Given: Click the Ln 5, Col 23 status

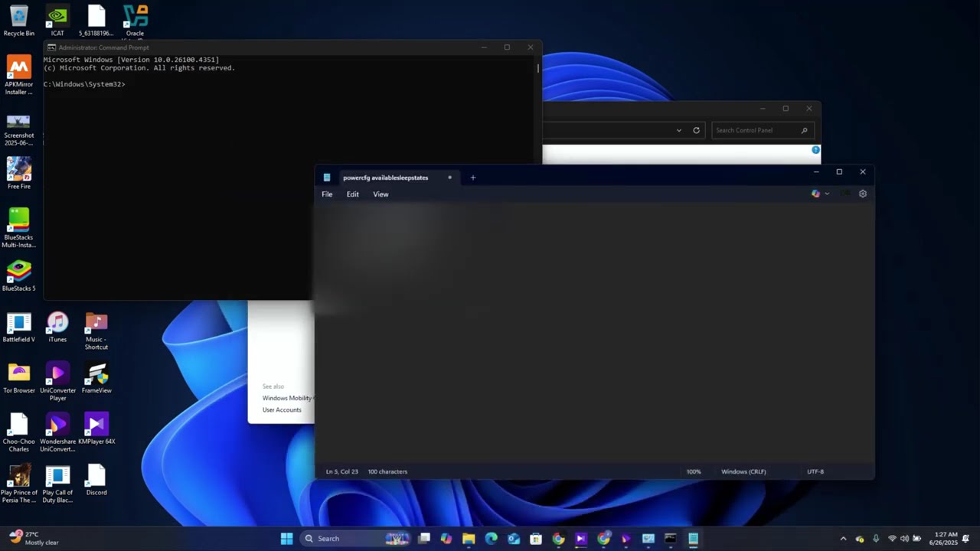Looking at the screenshot, I should point(341,471).
